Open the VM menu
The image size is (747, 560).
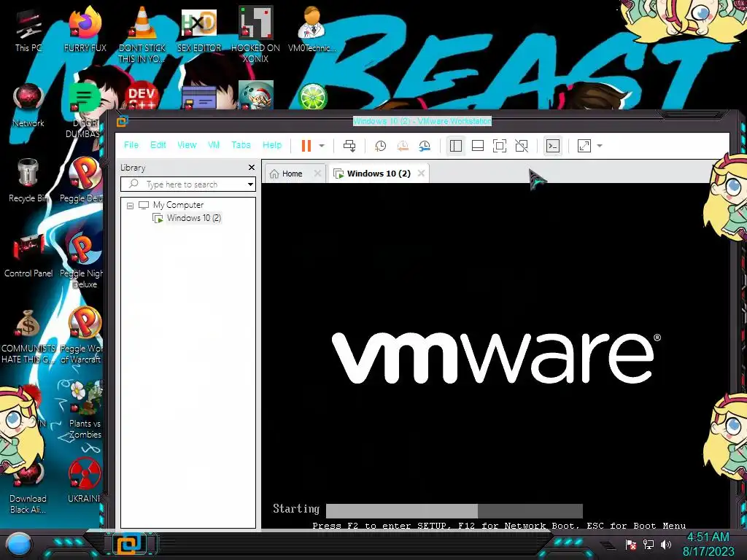[214, 145]
